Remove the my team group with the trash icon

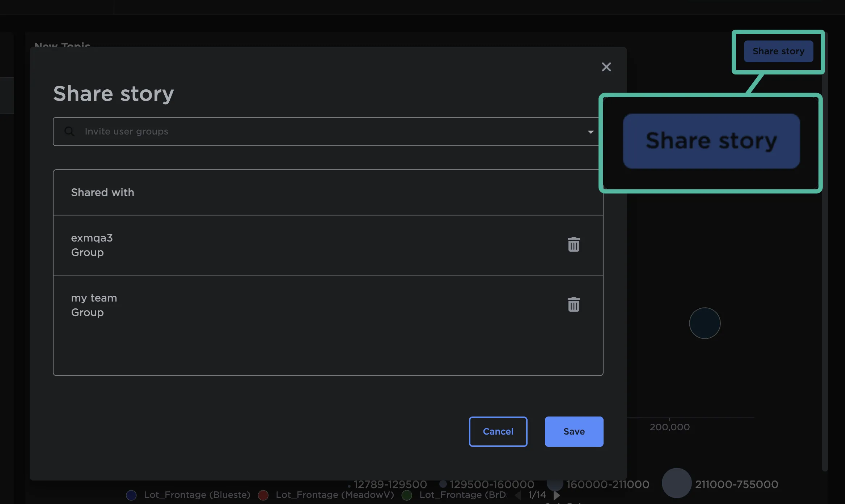[x=574, y=305]
